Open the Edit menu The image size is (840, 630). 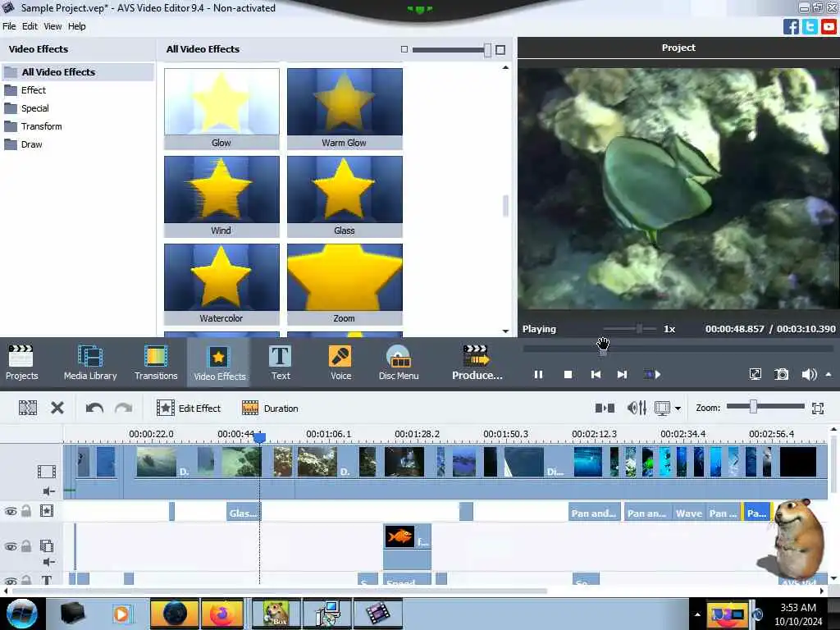click(30, 26)
